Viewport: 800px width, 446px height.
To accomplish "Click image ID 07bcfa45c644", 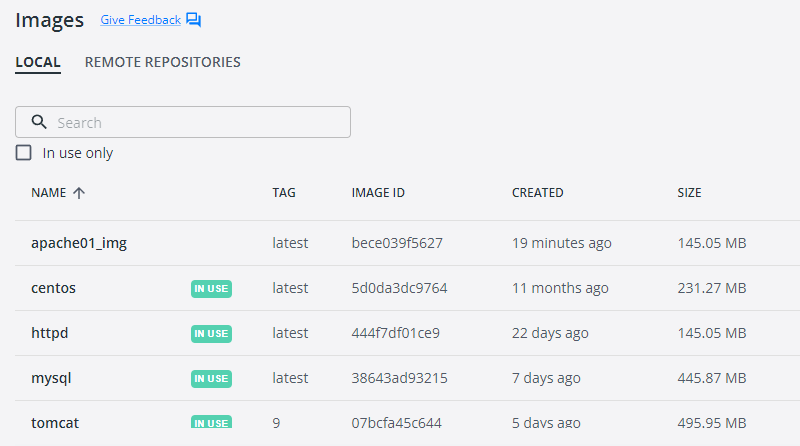I will [396, 423].
